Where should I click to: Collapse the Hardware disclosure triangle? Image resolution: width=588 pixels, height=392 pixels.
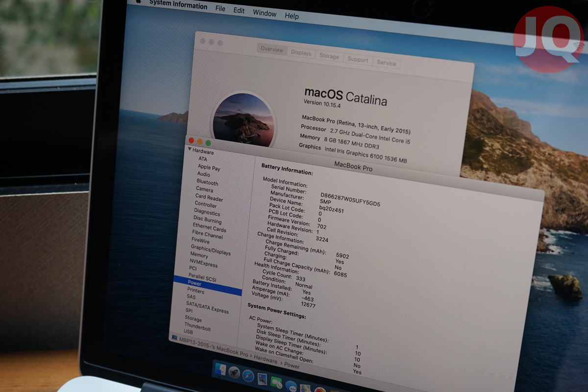pos(189,149)
